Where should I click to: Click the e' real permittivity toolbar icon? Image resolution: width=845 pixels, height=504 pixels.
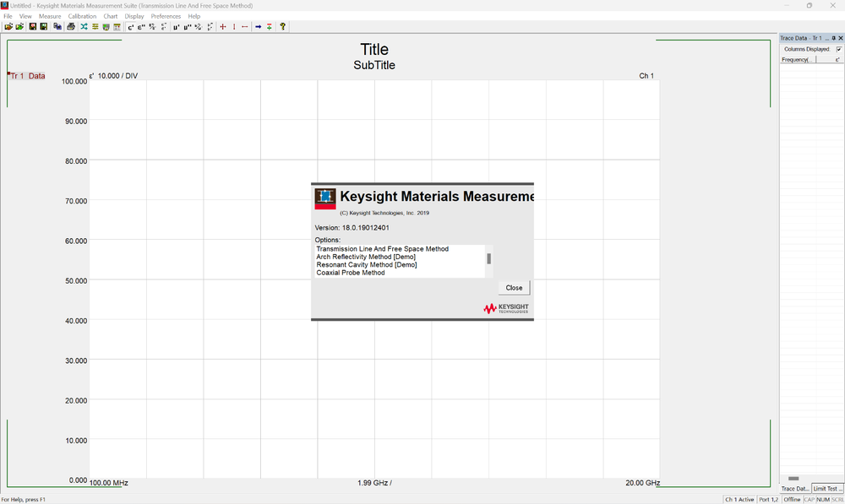tap(131, 27)
